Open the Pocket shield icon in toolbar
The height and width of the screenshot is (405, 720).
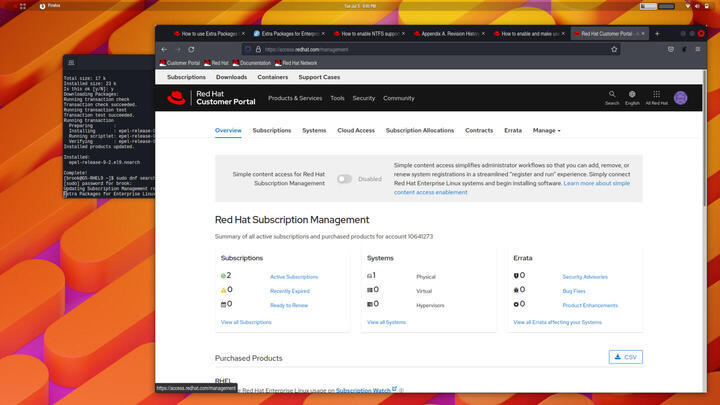[x=671, y=49]
